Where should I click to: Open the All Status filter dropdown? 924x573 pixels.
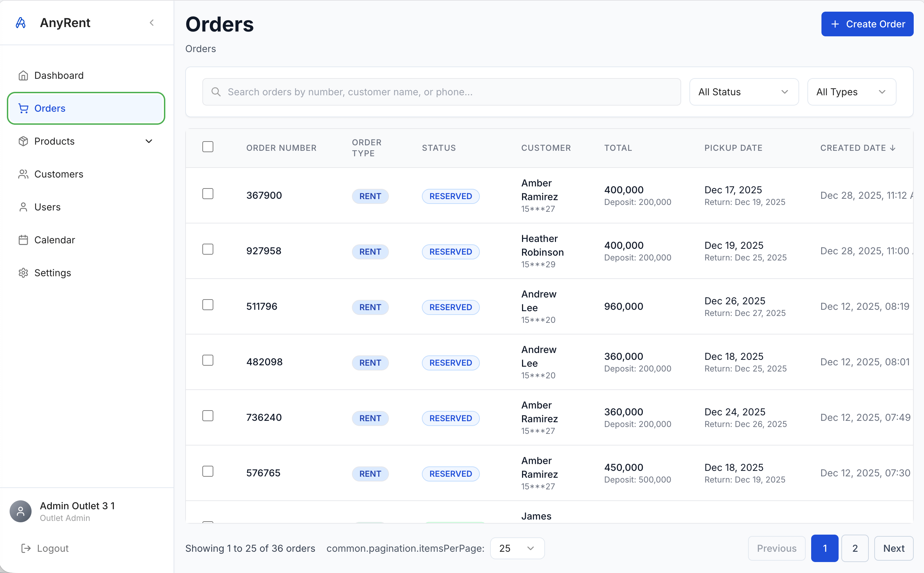click(x=744, y=92)
